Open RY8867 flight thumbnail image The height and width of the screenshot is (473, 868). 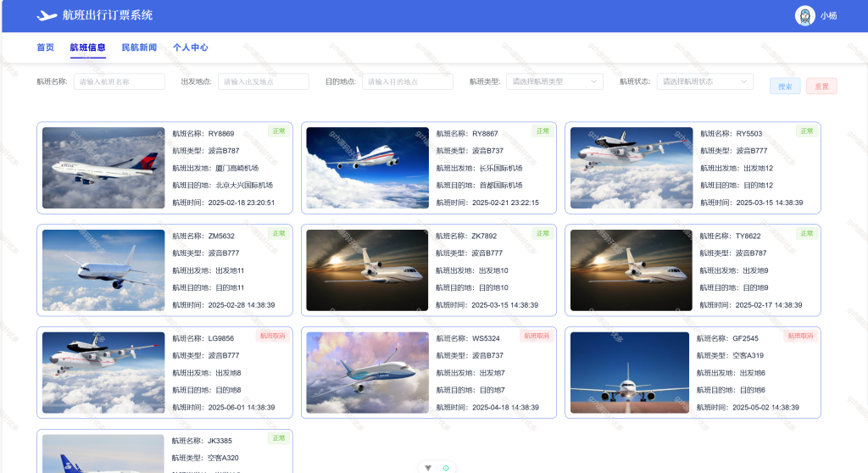368,168
